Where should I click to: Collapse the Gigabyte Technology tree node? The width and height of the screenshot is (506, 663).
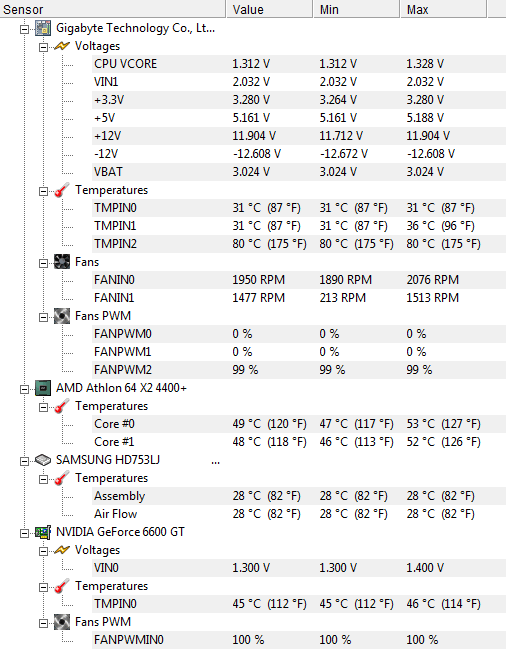25,29
